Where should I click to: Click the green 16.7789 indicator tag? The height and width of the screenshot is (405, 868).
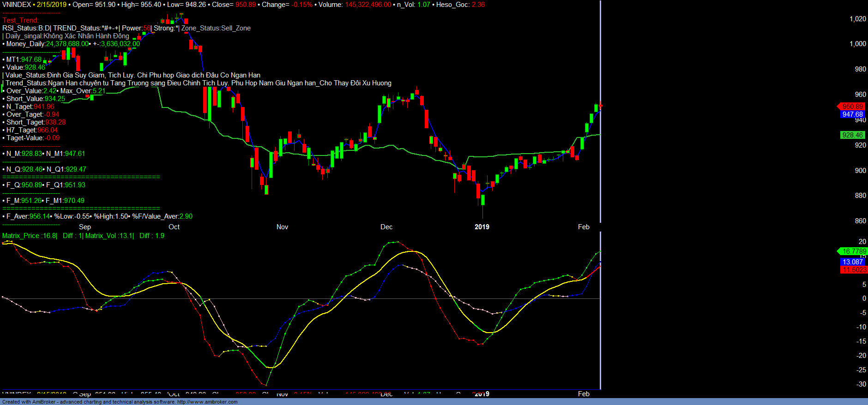[854, 251]
